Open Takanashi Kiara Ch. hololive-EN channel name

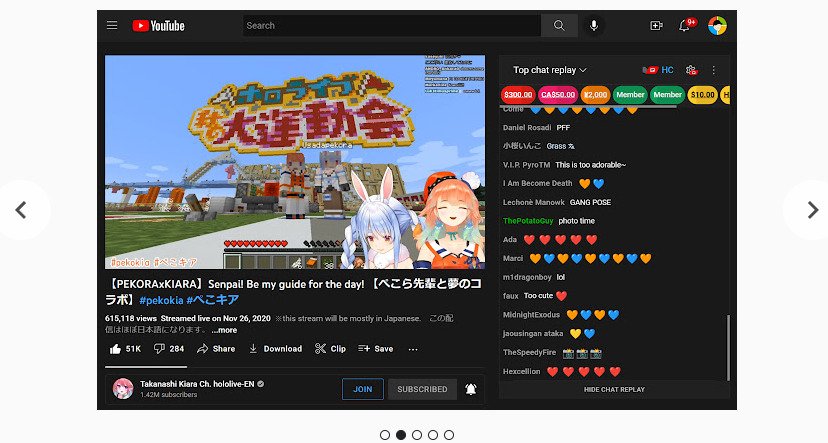point(197,384)
